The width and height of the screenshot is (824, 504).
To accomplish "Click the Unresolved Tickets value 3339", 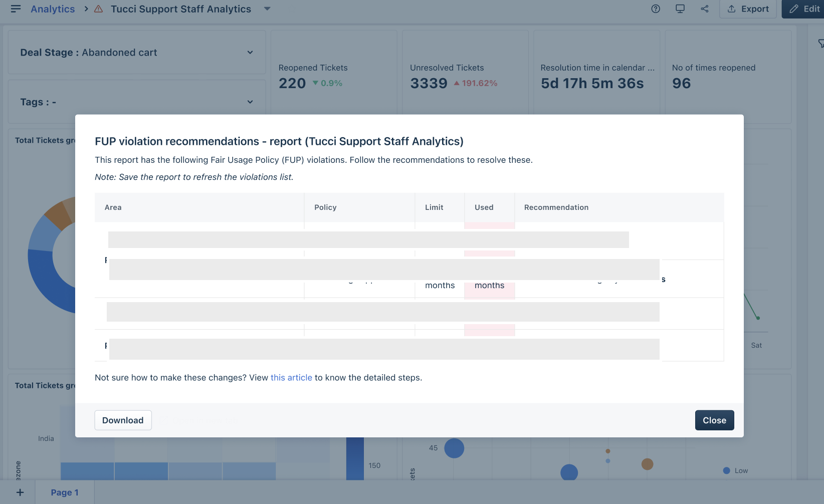I will [429, 83].
